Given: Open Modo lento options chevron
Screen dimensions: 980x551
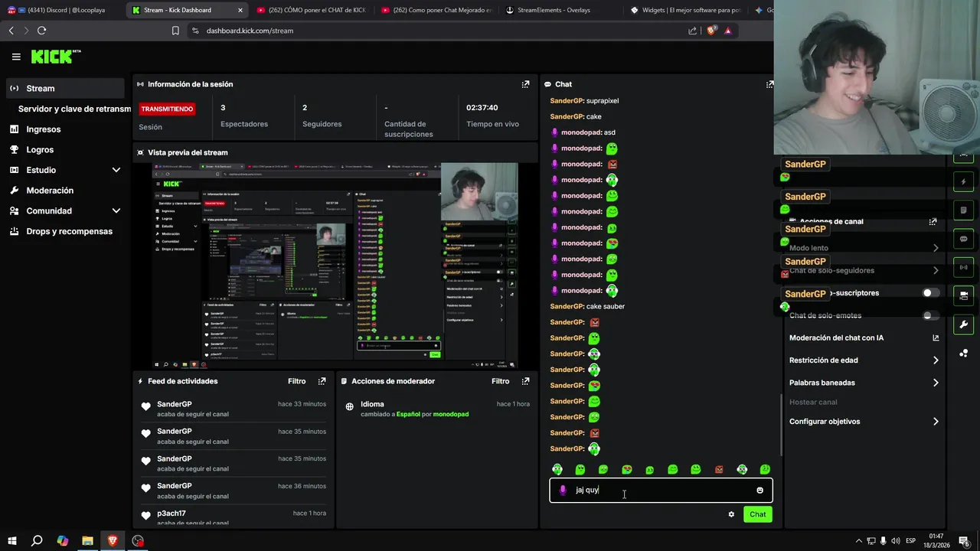Looking at the screenshot, I should (936, 248).
